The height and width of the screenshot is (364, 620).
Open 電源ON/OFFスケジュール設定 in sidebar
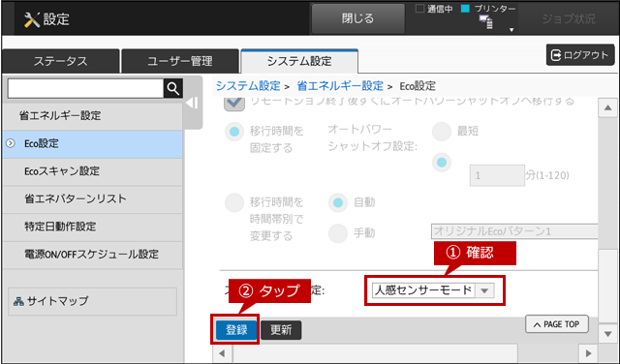pos(93,255)
